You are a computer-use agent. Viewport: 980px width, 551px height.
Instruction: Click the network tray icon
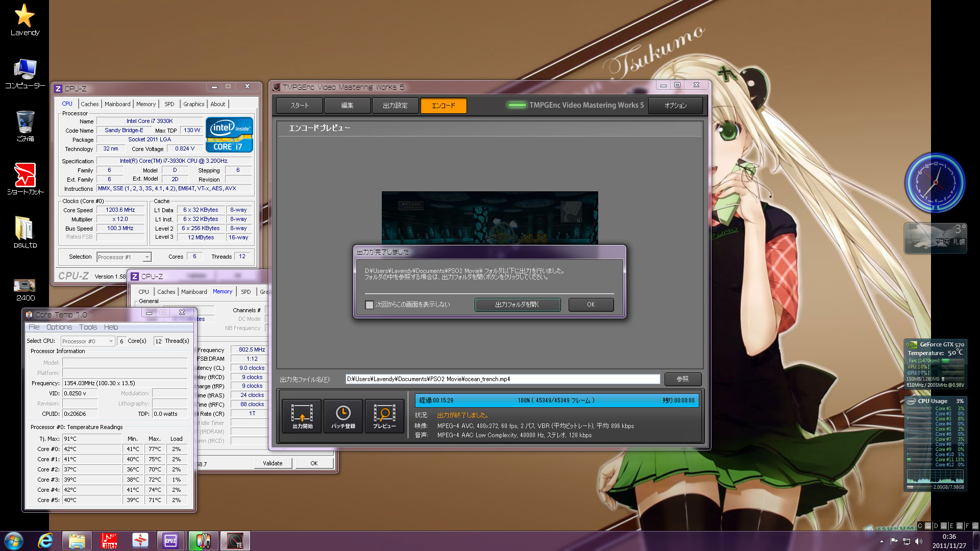coord(906,541)
